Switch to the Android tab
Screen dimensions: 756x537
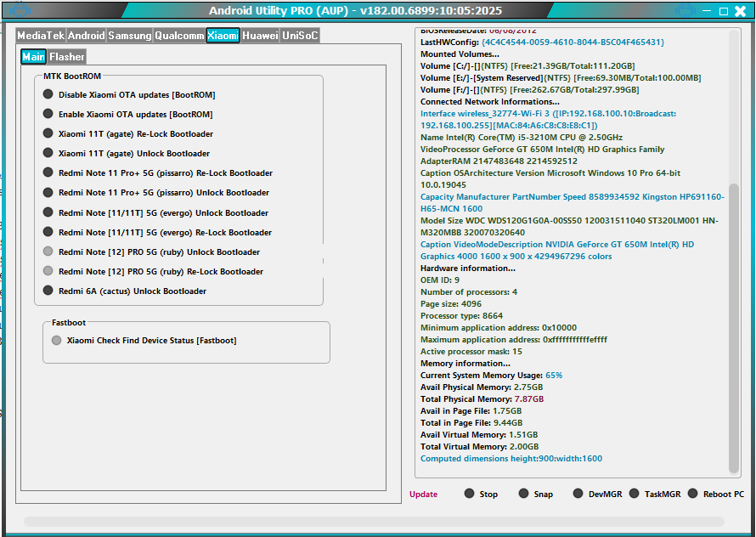tap(86, 35)
